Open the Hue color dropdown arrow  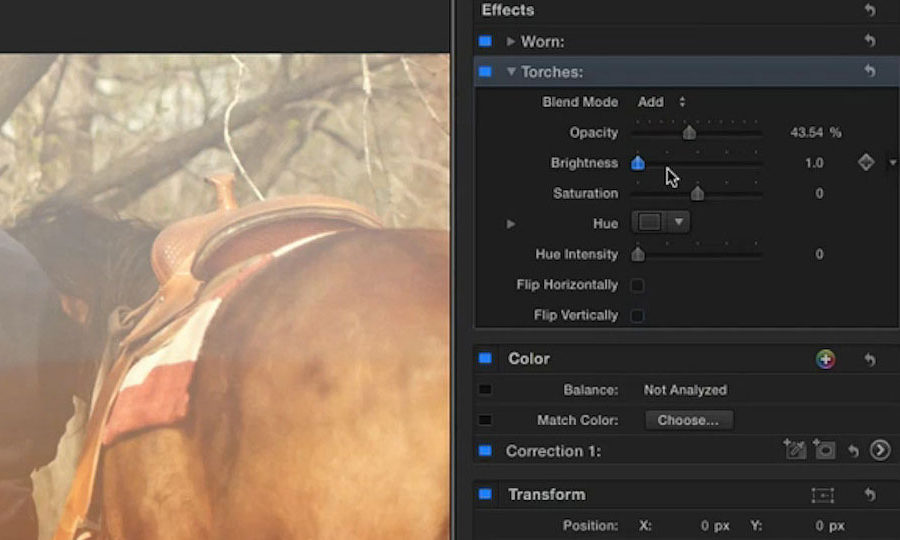(x=678, y=222)
